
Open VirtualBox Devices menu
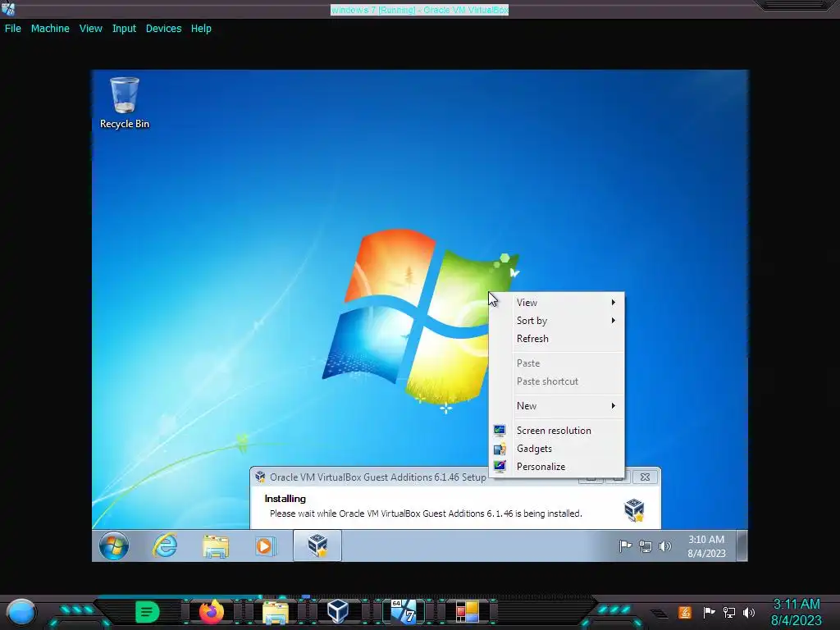163,29
